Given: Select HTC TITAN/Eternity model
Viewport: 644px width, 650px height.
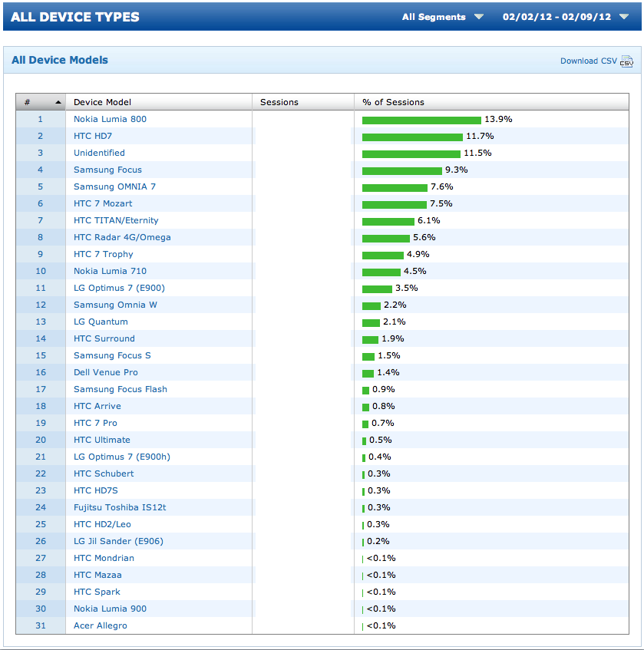Looking at the screenshot, I should (116, 220).
